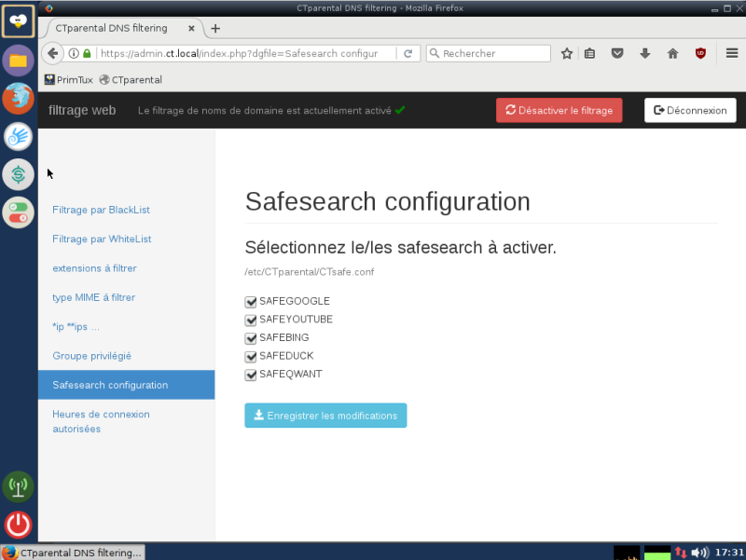
Task: Open the uBlock Origin extension icon
Action: pos(700,54)
